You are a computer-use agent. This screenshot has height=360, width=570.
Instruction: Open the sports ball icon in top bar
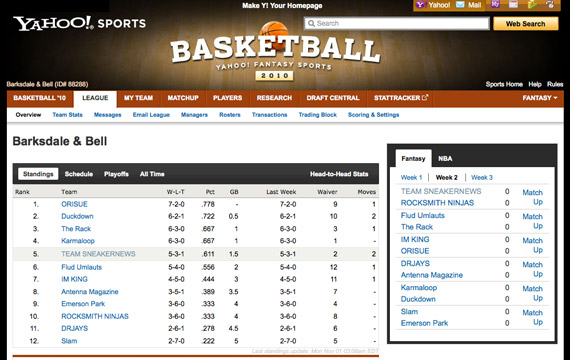pos(550,4)
